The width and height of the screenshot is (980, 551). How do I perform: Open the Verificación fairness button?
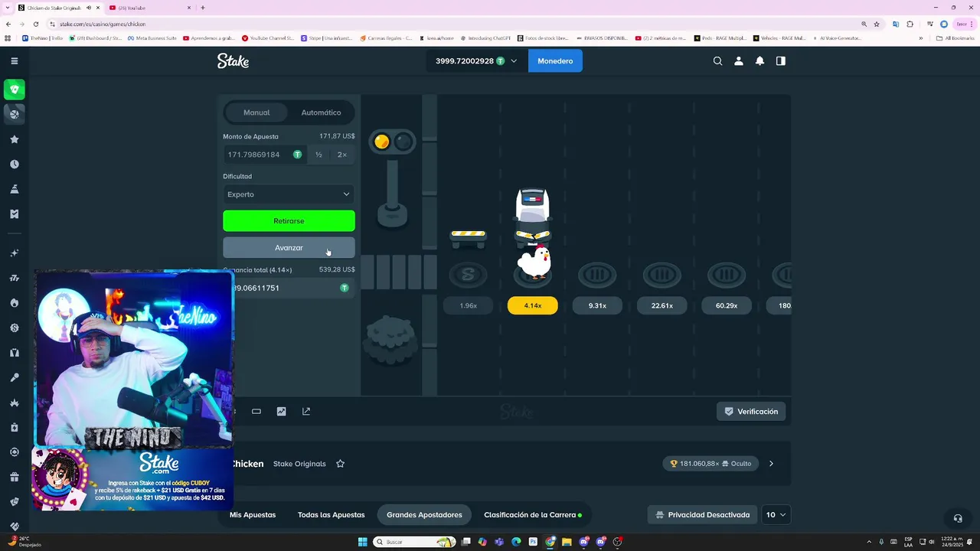tap(751, 412)
